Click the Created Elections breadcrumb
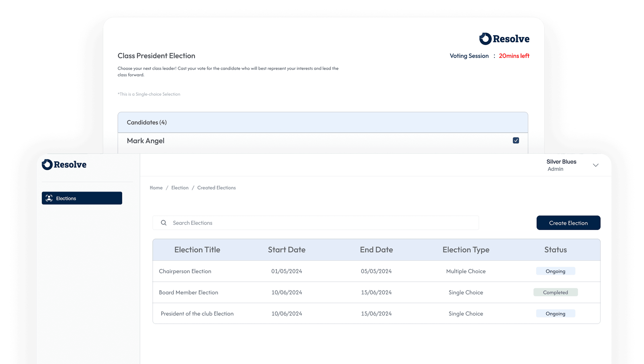Screen dimensions: 644x364 tap(216, 188)
